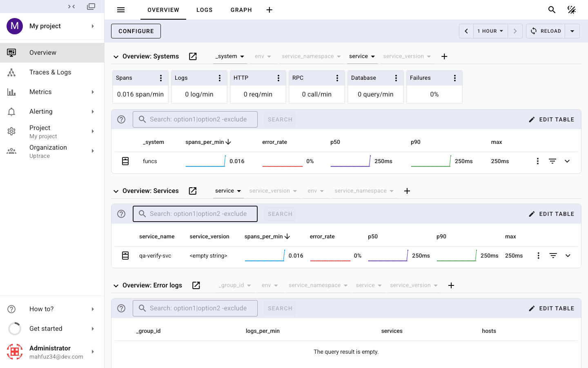Click the filter icon in funcs row

click(552, 161)
